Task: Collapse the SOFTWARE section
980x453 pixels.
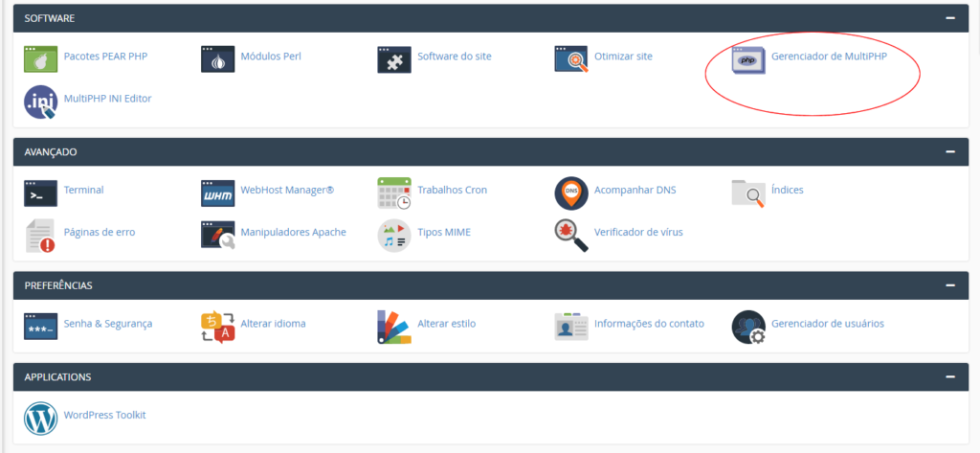Action: [x=949, y=18]
